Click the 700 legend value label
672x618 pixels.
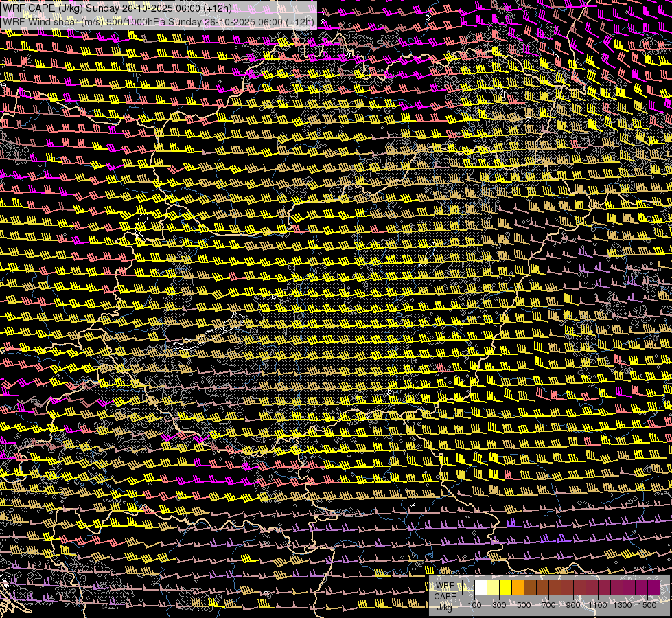click(x=548, y=605)
